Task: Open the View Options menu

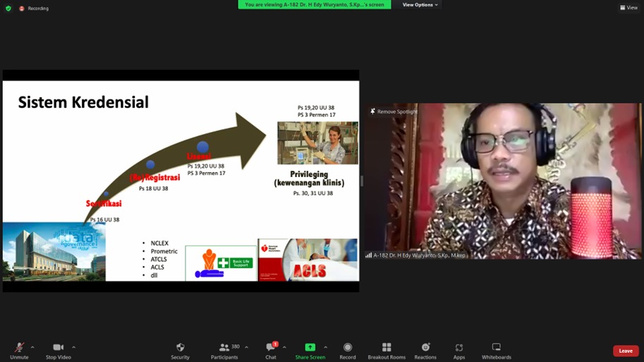Action: pyautogui.click(x=420, y=5)
